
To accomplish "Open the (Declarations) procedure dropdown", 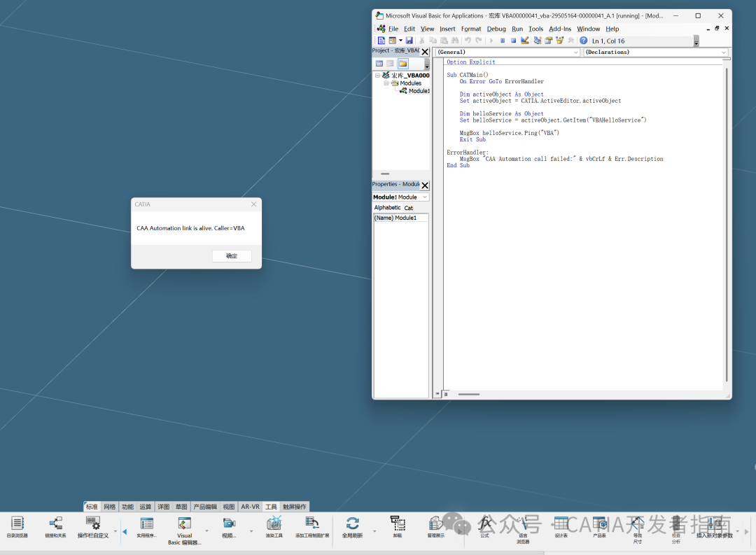I will (723, 52).
